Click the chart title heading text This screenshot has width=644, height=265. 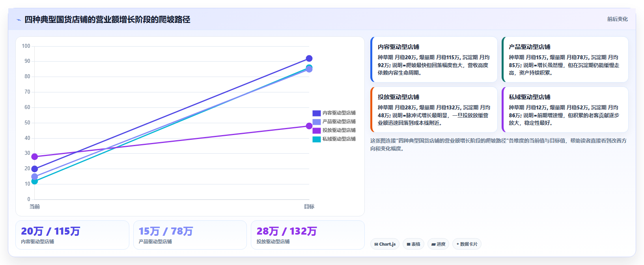click(x=107, y=19)
